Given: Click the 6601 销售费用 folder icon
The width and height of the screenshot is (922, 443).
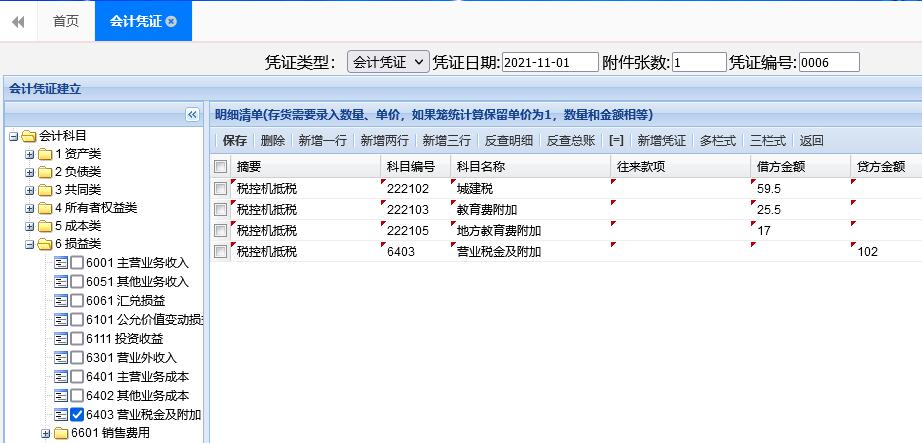Looking at the screenshot, I should pyautogui.click(x=59, y=433).
